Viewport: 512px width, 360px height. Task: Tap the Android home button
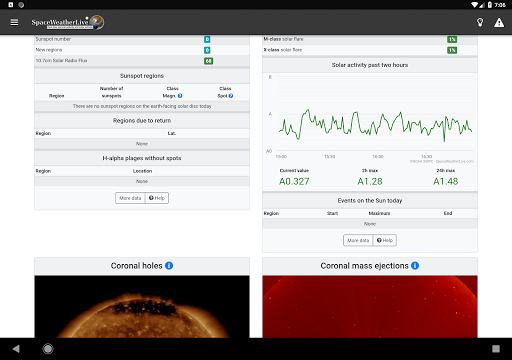pyautogui.click(x=48, y=349)
